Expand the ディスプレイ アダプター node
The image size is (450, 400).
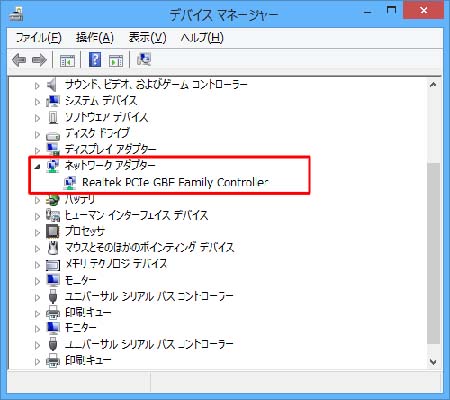(37, 150)
